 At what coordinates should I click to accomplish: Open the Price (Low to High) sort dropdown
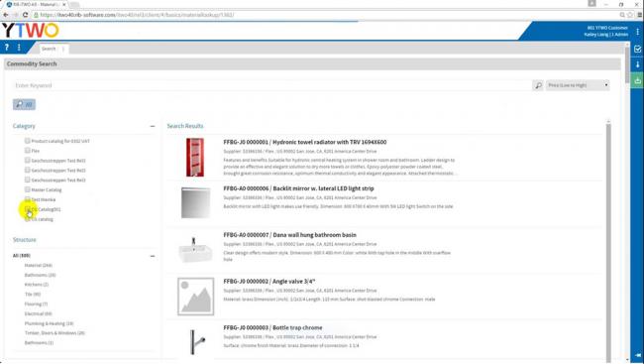[x=578, y=85]
